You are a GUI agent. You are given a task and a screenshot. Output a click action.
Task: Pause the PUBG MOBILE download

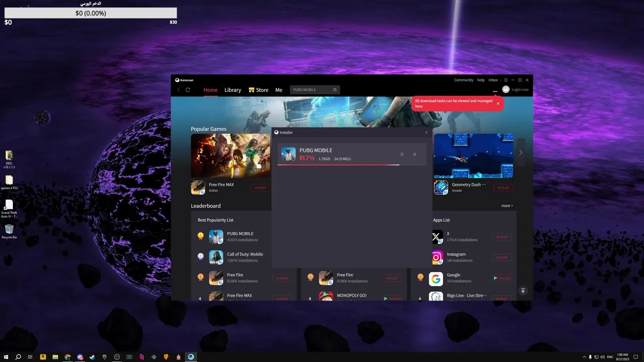point(401,154)
